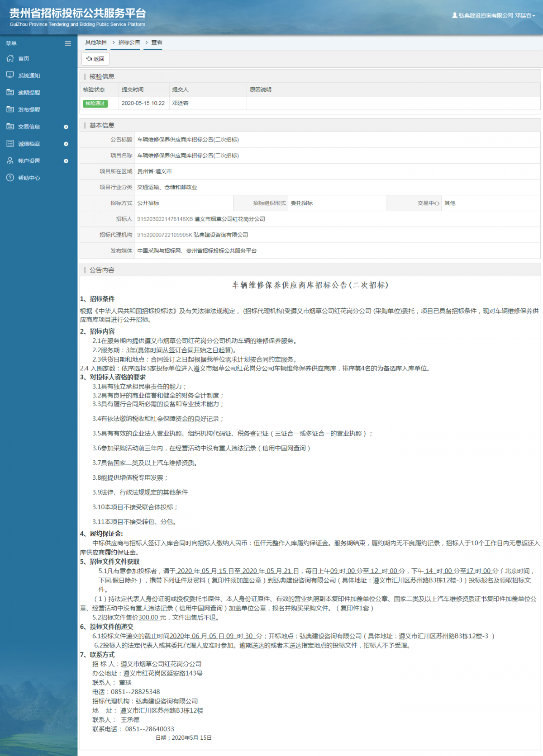
Task: Open the user account dropdown 邓廷容
Action: (494, 15)
